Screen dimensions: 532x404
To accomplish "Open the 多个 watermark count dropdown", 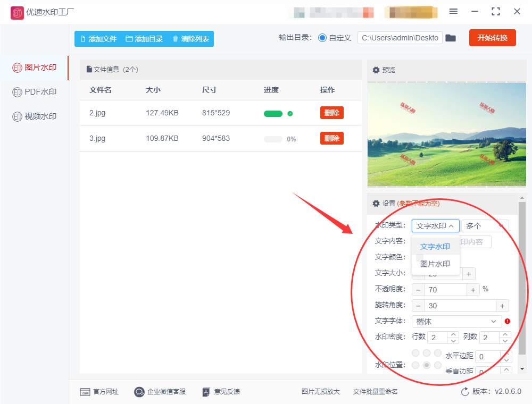I will pos(485,226).
